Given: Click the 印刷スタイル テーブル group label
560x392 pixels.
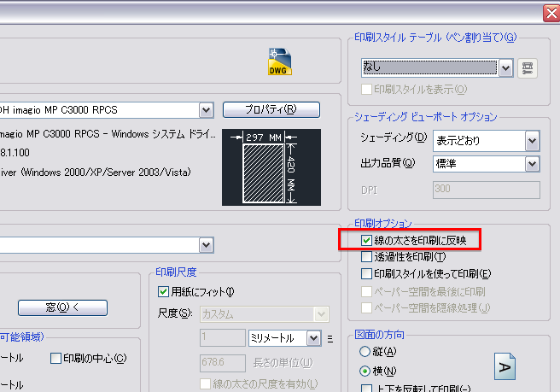Looking at the screenshot, I should pos(435,38).
